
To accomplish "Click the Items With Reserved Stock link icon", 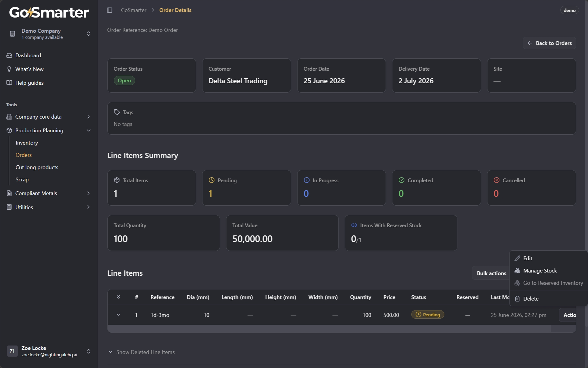I will pos(354,225).
